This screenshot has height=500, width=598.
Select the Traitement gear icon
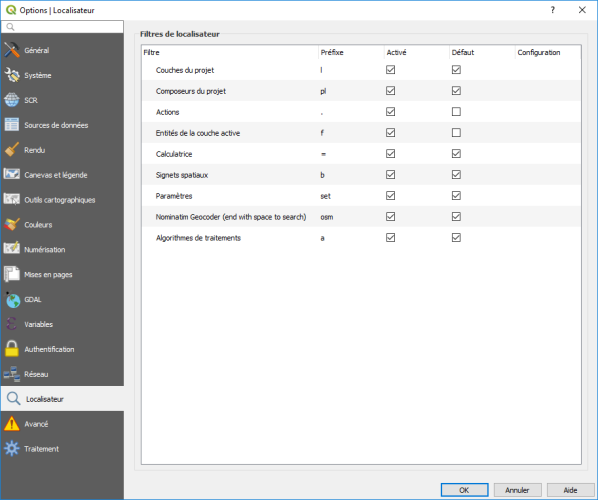(12, 449)
